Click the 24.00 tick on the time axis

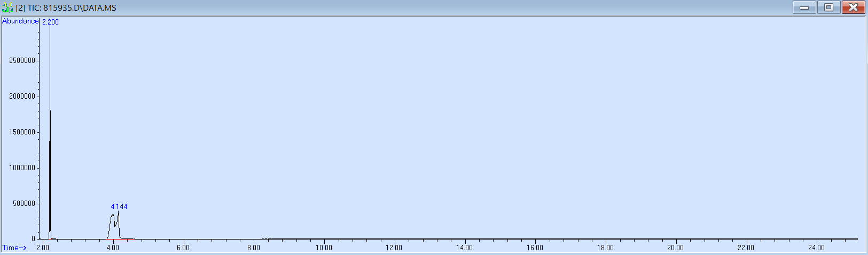coord(816,248)
